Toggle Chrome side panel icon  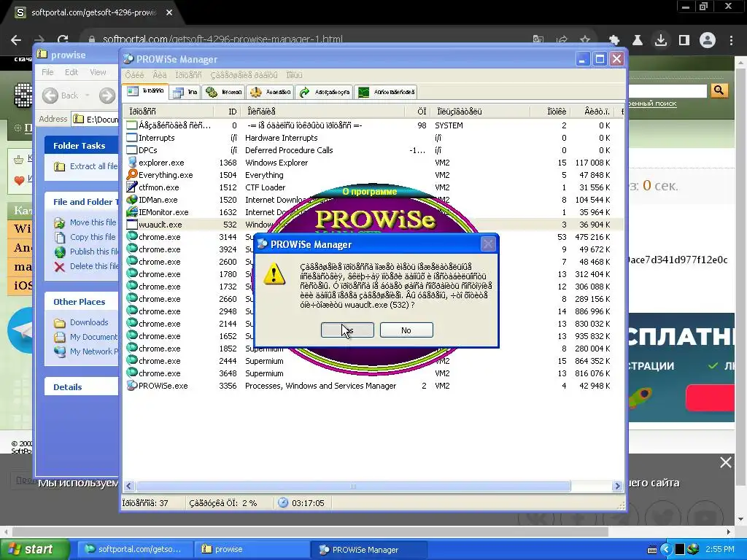tap(684, 40)
